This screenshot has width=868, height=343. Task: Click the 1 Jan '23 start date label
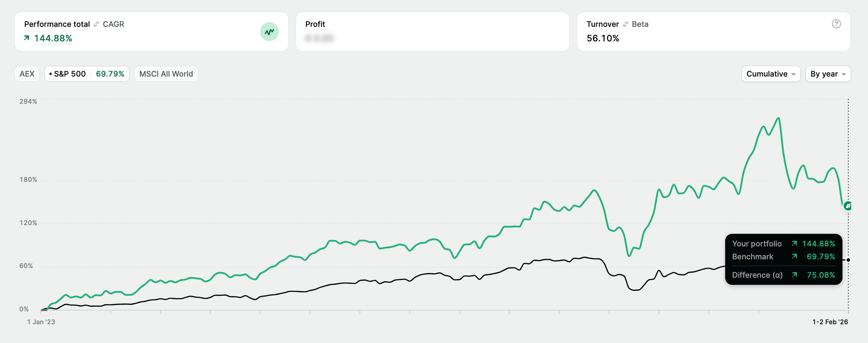41,322
